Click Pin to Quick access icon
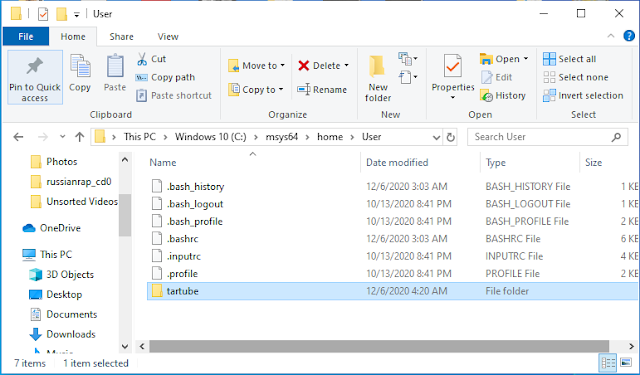Viewport: 640px width, 375px height. (x=35, y=67)
